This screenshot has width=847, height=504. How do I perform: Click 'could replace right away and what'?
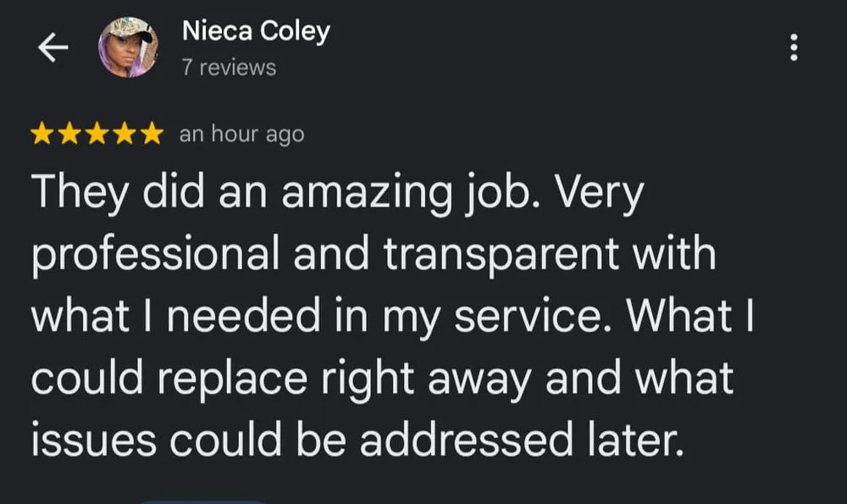pyautogui.click(x=382, y=377)
